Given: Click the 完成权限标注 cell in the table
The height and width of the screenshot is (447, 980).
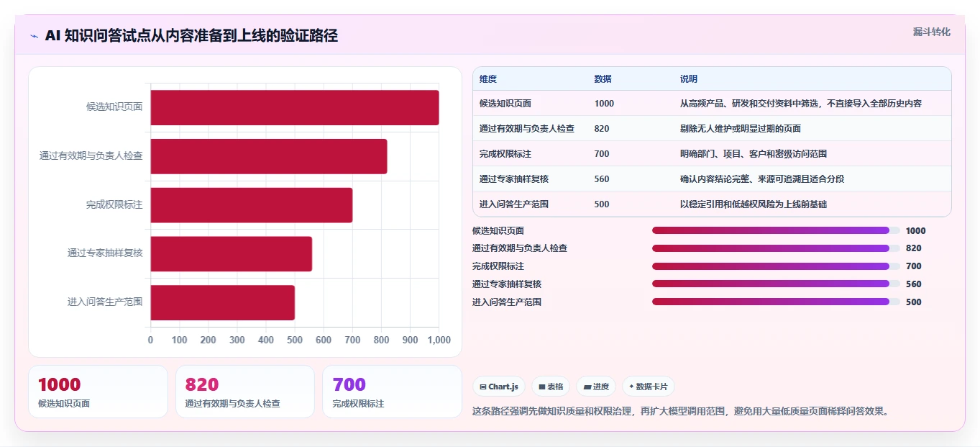Looking at the screenshot, I should pos(505,154).
